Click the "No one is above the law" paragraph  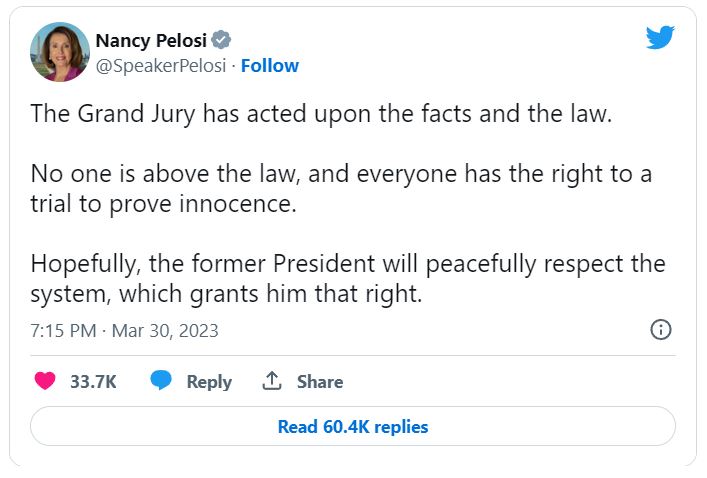click(340, 187)
